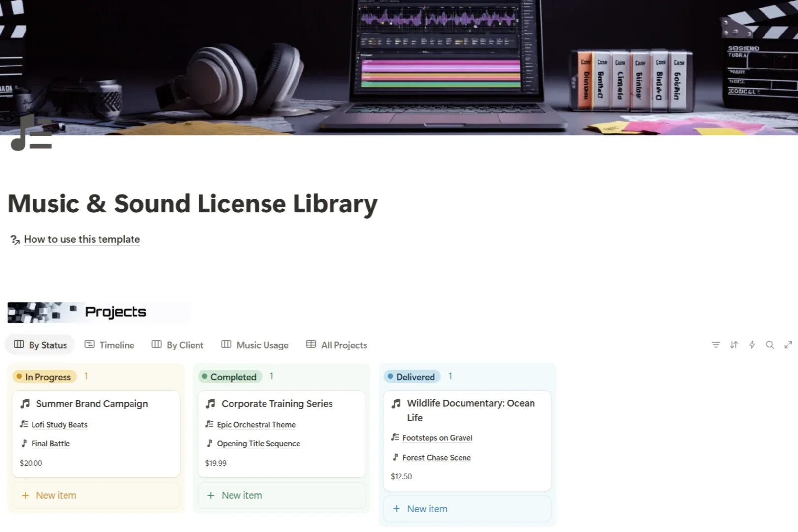The image size is (798, 532).
Task: Click the lightning bolt automations icon
Action: click(x=752, y=345)
